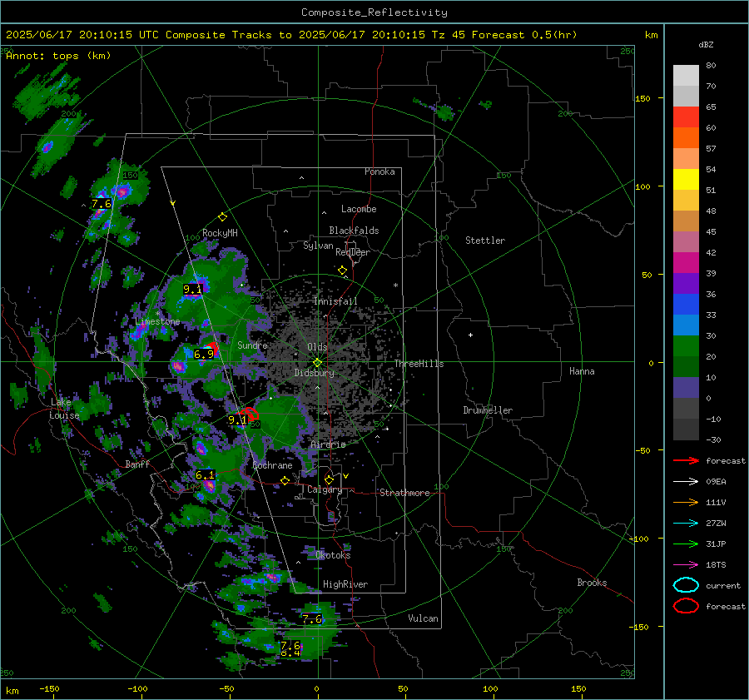Viewport: 749px width, 700px height.
Task: Click the UTC Composite Tracks header line
Action: (x=291, y=35)
